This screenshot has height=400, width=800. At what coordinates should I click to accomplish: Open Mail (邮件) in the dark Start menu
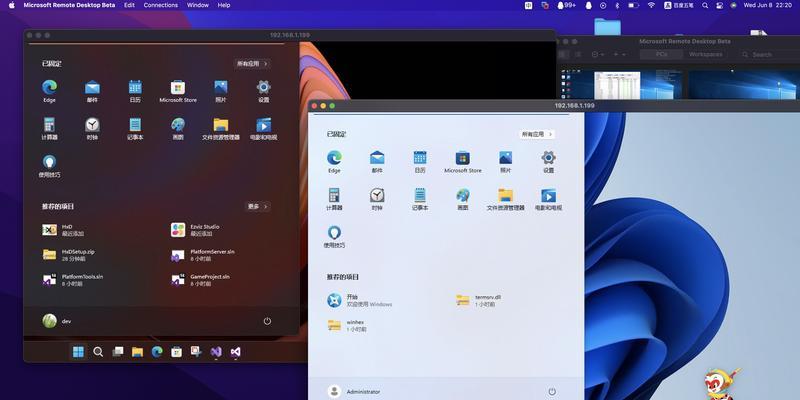pyautogui.click(x=92, y=91)
